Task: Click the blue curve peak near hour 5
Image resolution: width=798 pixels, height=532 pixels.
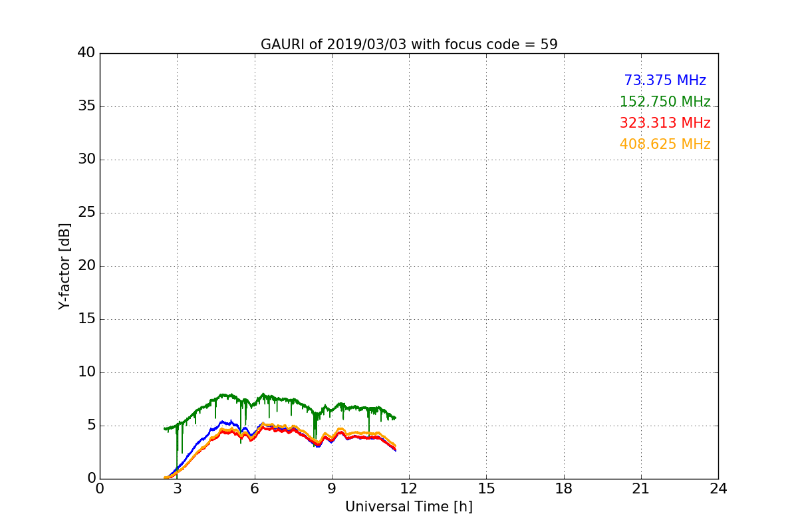Action: click(230, 421)
